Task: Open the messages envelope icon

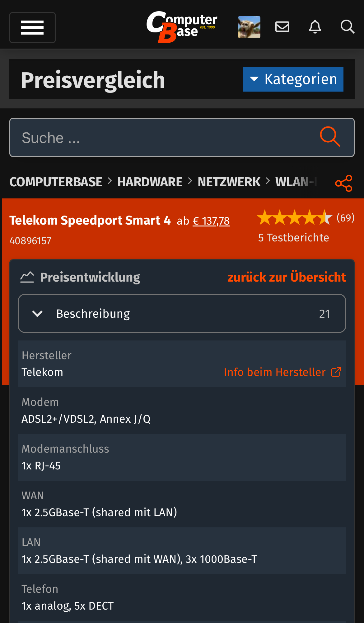Action: pyautogui.click(x=282, y=27)
